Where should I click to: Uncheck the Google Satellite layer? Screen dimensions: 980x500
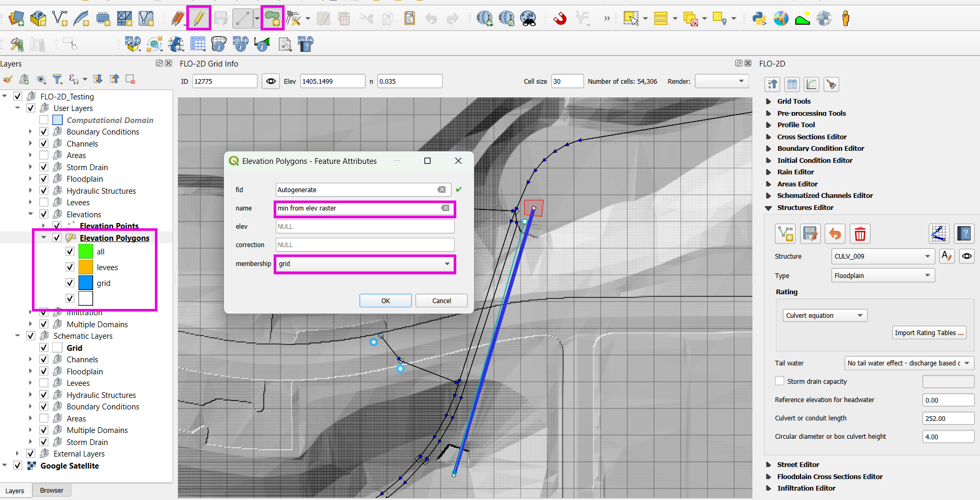point(18,465)
